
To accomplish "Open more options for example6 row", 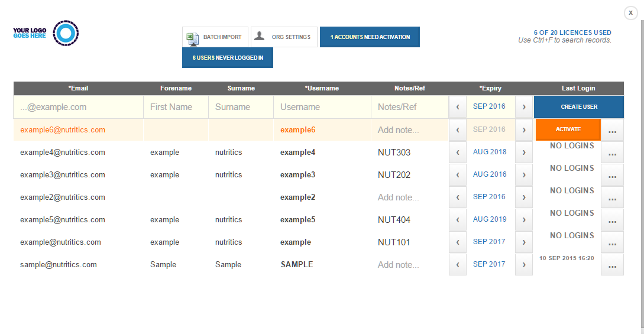I will coord(612,130).
